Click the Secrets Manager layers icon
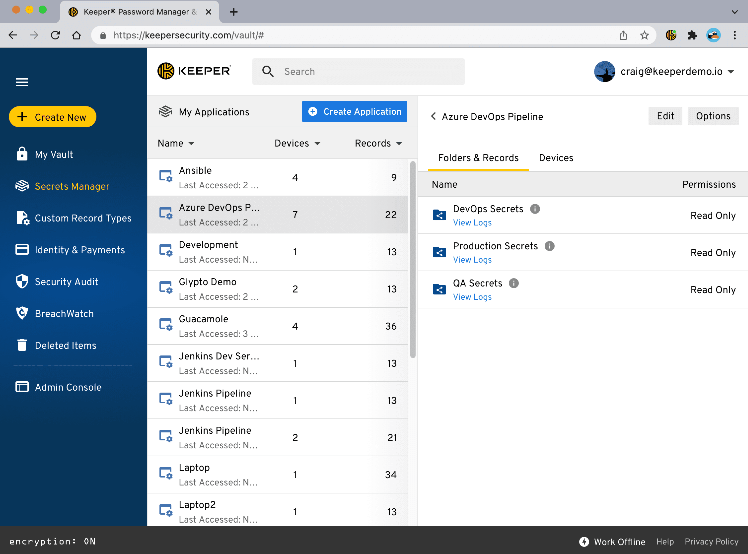The image size is (748, 554). coord(22,186)
